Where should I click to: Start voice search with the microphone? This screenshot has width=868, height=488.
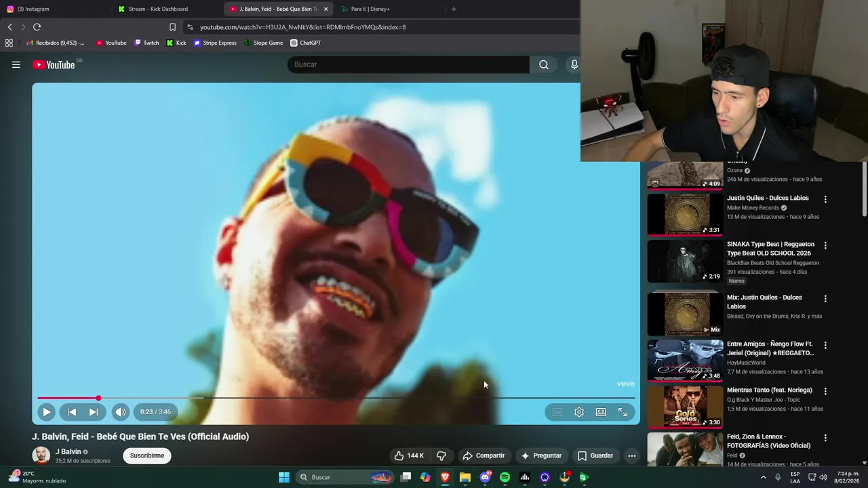click(x=574, y=64)
